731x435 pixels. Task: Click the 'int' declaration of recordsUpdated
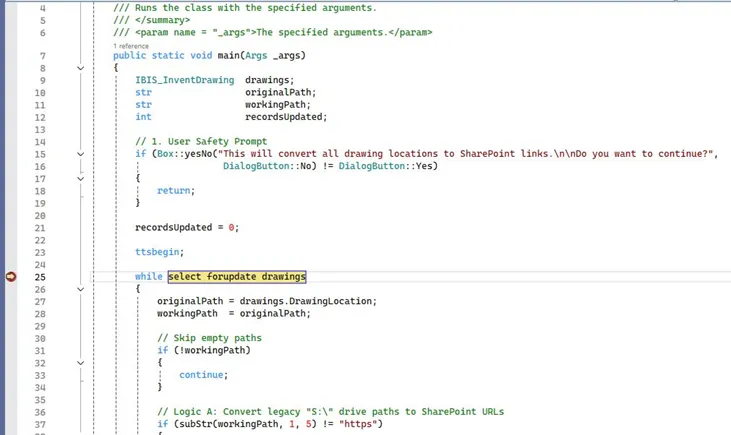tap(143, 117)
